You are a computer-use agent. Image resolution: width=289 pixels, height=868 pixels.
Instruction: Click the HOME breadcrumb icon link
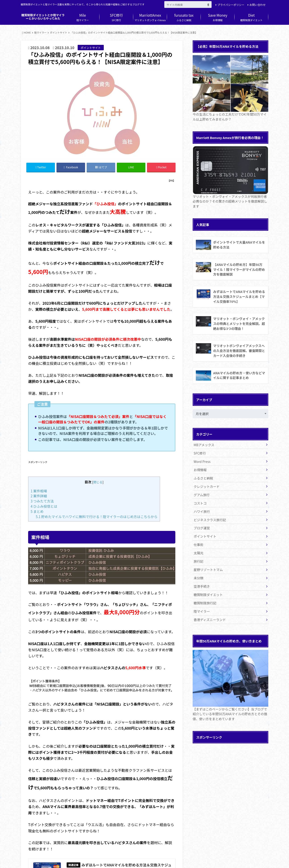pyautogui.click(x=26, y=33)
